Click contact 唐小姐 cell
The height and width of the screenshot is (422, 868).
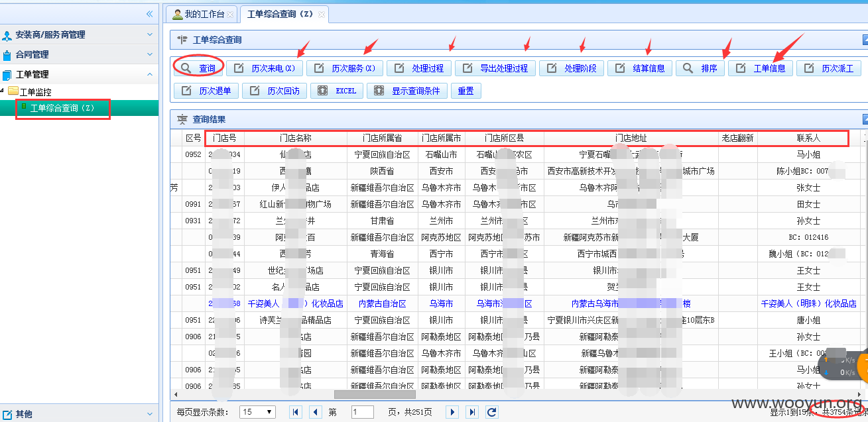click(808, 320)
